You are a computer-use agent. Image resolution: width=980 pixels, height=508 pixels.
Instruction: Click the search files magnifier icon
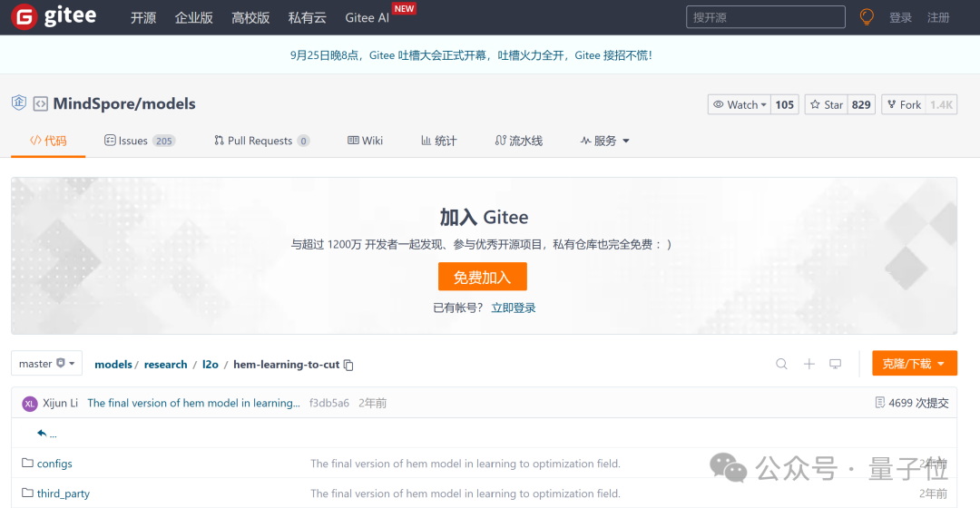781,364
